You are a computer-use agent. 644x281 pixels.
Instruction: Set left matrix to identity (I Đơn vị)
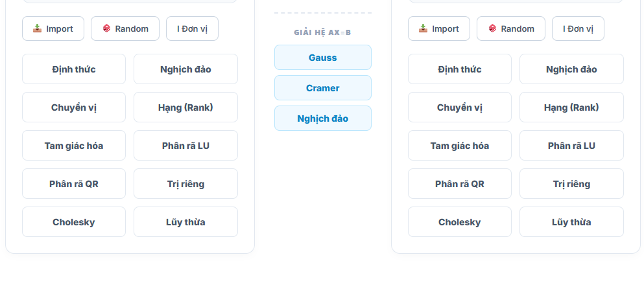click(192, 28)
